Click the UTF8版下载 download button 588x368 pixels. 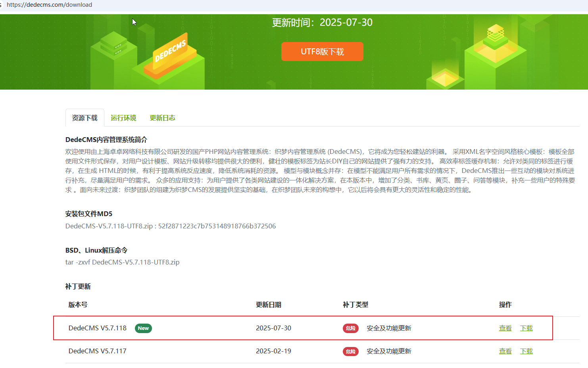(322, 52)
